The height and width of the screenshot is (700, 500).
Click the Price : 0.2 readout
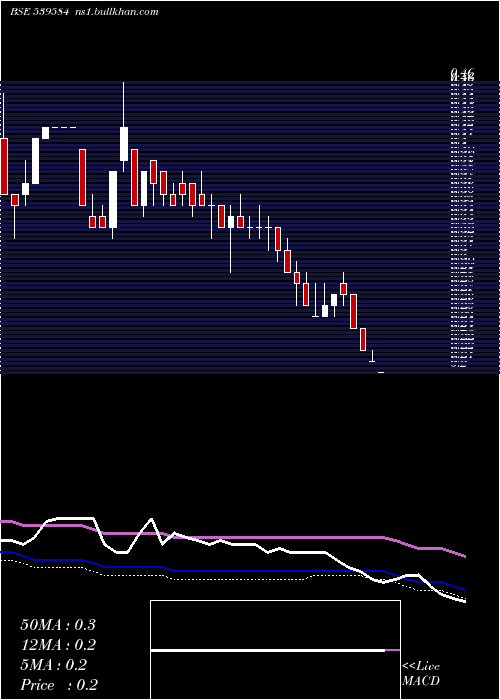[x=59, y=685]
